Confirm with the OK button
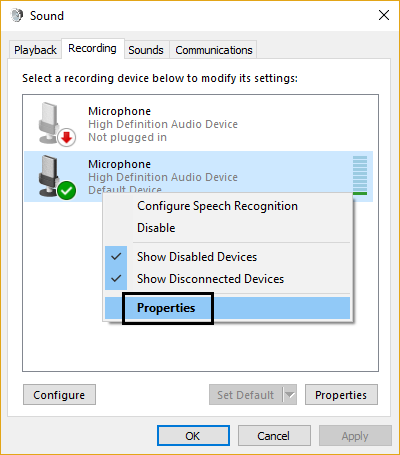400x455 pixels. coord(193,436)
